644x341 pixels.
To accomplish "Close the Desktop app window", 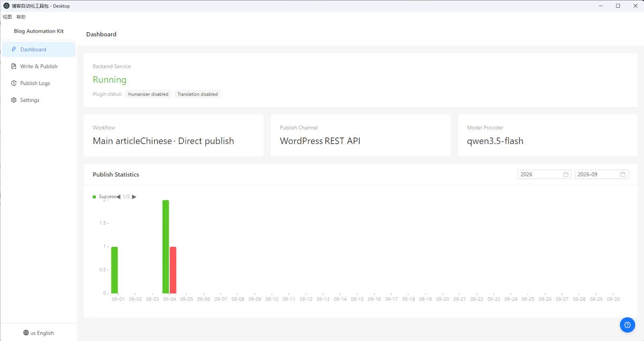I will pos(636,6).
